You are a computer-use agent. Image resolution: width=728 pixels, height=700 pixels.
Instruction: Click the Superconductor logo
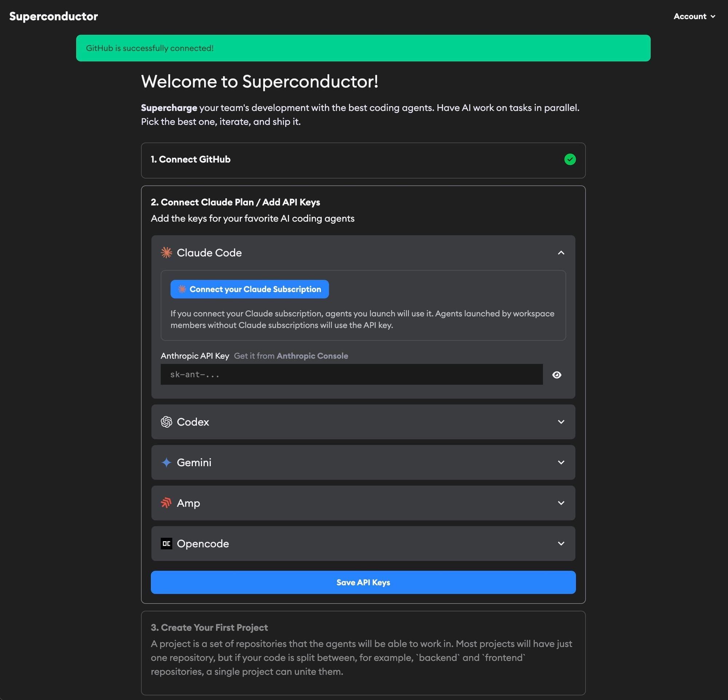tap(53, 16)
